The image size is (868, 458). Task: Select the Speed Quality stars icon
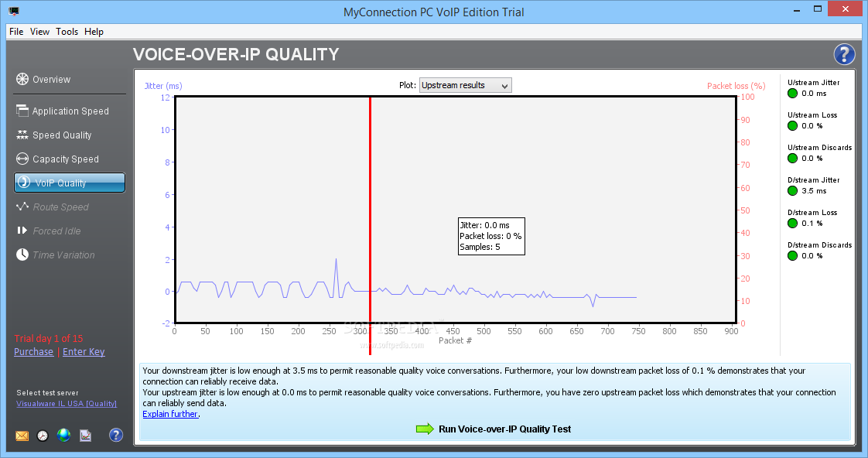coord(22,135)
